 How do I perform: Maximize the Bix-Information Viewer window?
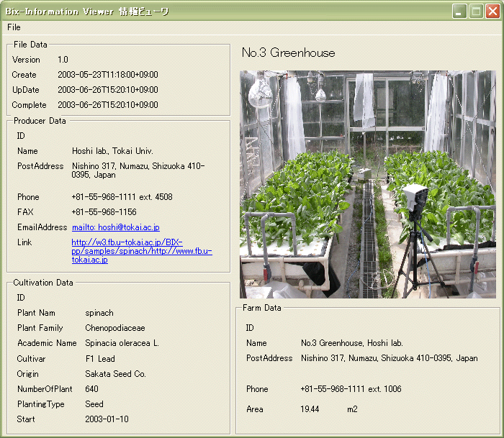click(476, 11)
